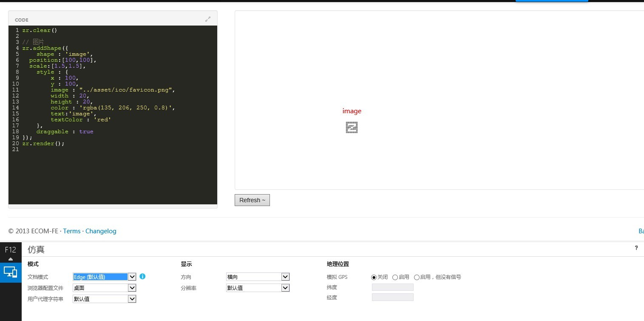Click the red 'image' text on canvas
Viewport: 644px width, 321px height.
[352, 111]
